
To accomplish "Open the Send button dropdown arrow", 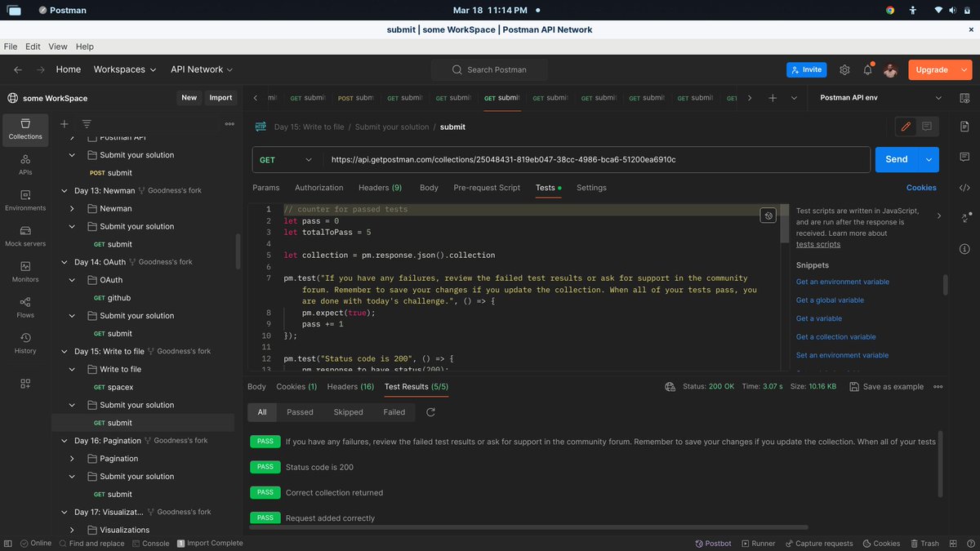I will coord(929,160).
